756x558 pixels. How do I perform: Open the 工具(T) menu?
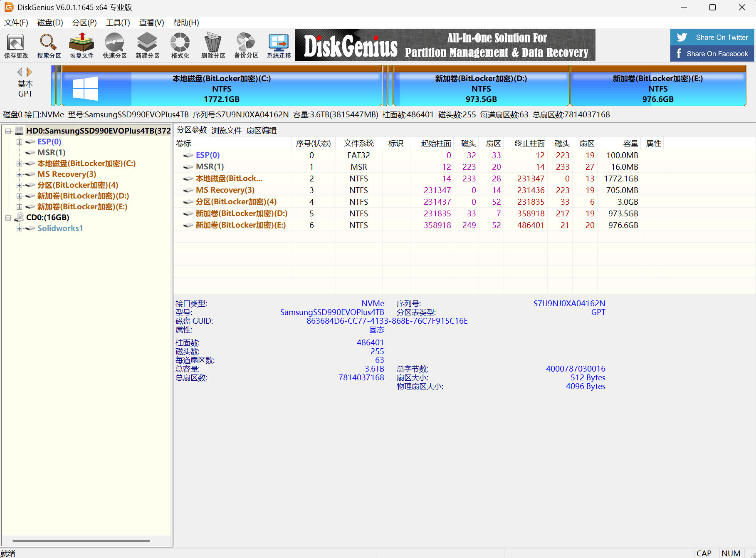[118, 22]
